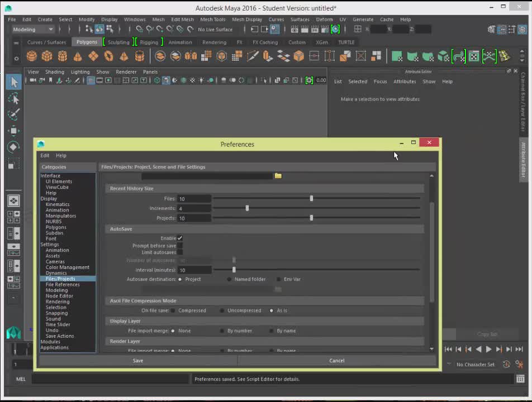Click the Combine meshes shelf icon

point(160,56)
